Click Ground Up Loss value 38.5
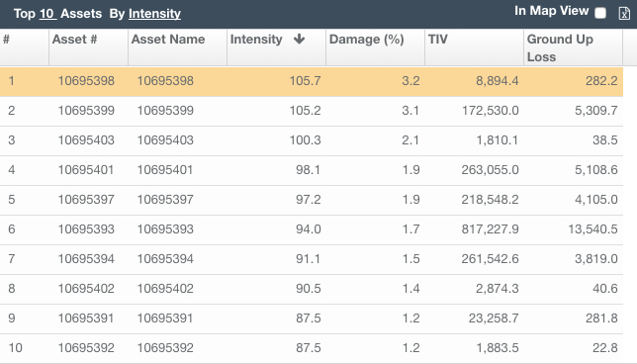The height and width of the screenshot is (364, 637). 605,140
